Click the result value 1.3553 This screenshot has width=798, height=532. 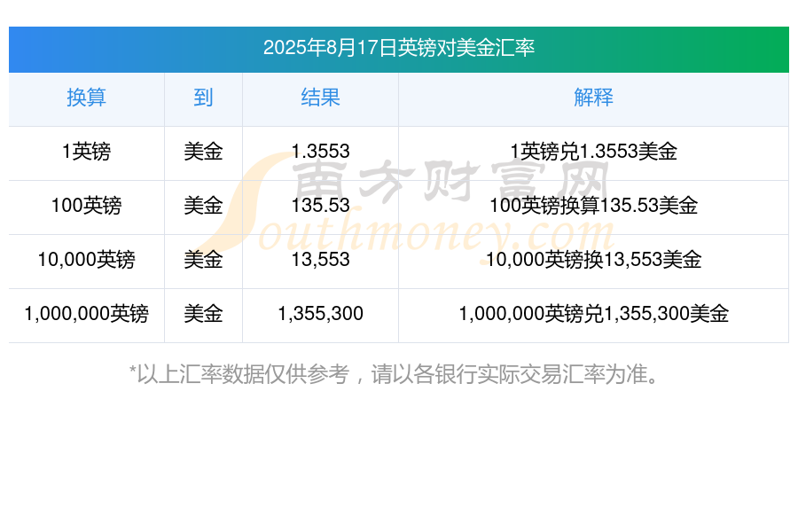click(x=320, y=152)
